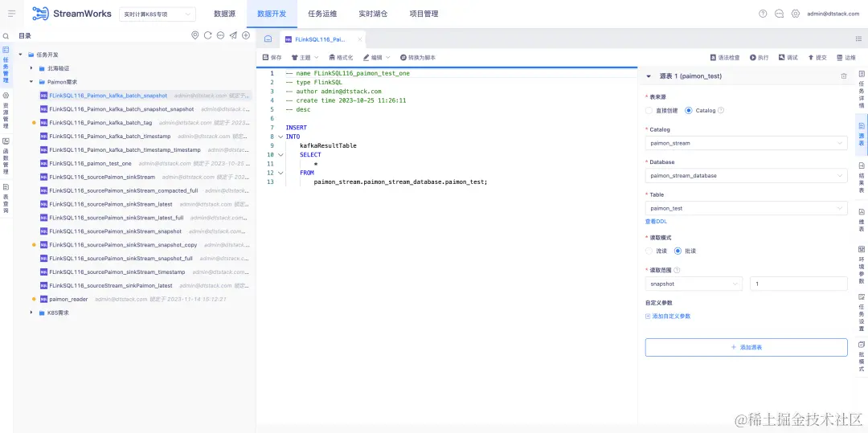Switch to the 任务管理 left sidebar tab
The width and height of the screenshot is (868, 433).
[x=6, y=65]
